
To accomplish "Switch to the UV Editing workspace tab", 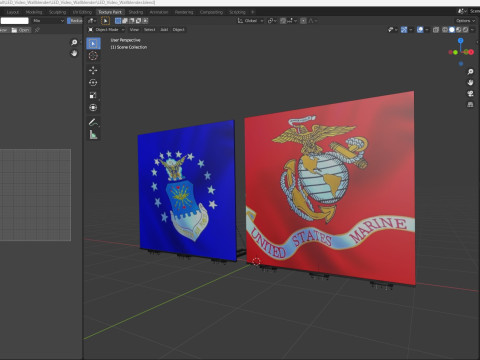I will coord(82,12).
